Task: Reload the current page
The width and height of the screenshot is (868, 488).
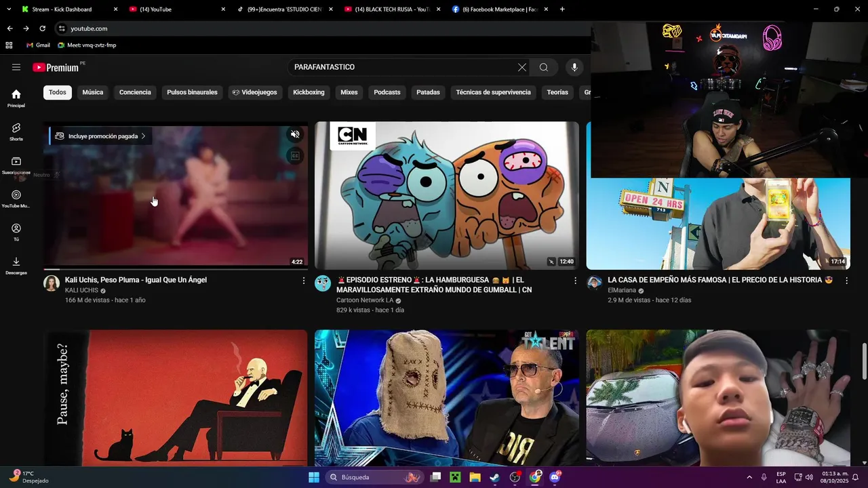Action: 42,28
